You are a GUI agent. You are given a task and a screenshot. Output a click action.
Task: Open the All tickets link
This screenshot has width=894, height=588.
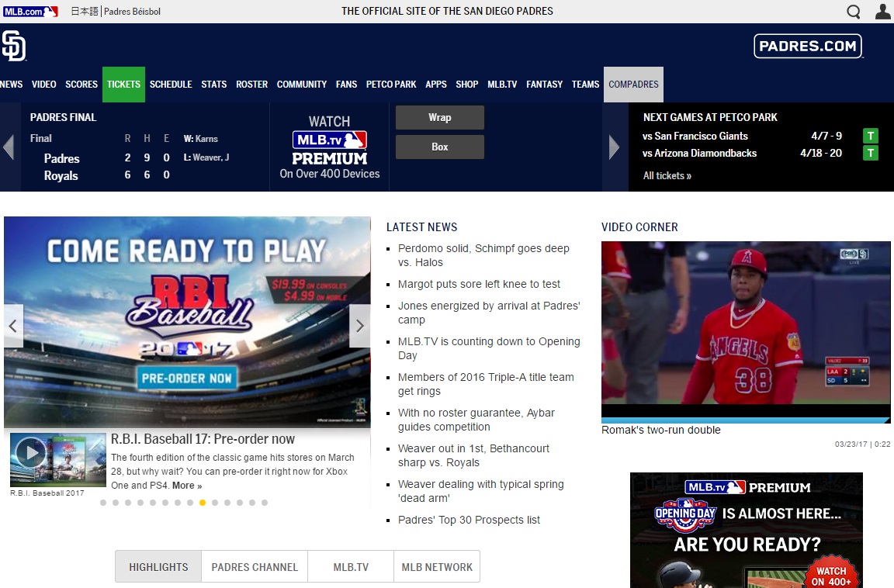(667, 176)
